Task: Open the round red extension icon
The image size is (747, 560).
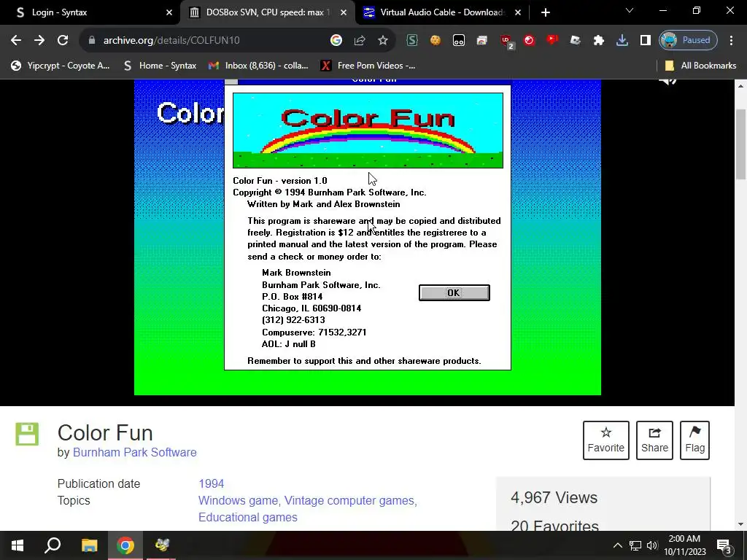Action: (x=529, y=41)
